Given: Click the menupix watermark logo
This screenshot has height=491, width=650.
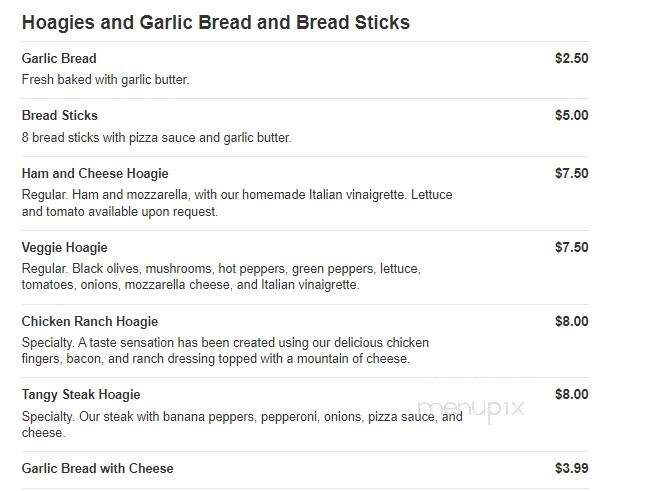Looking at the screenshot, I should (x=471, y=410).
